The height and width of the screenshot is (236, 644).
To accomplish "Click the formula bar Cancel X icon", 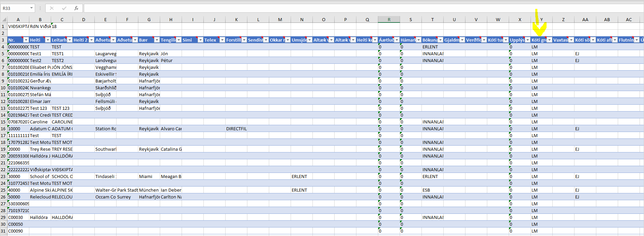I will 52,8.
